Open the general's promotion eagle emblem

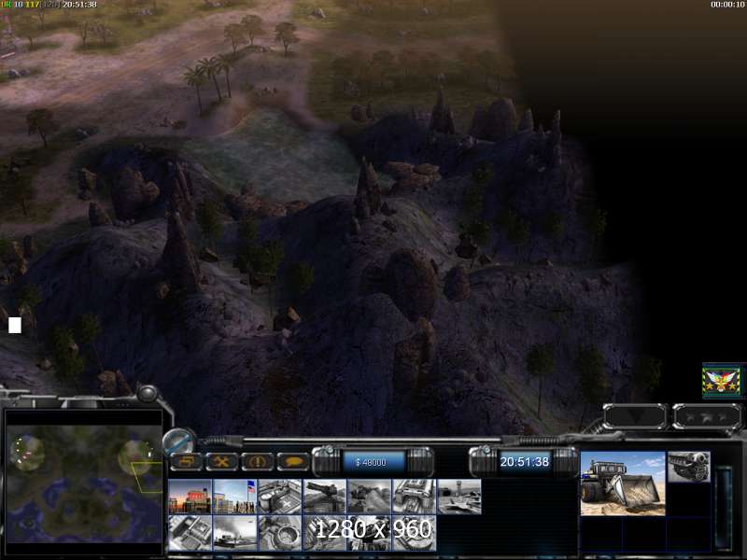pyautogui.click(x=722, y=382)
